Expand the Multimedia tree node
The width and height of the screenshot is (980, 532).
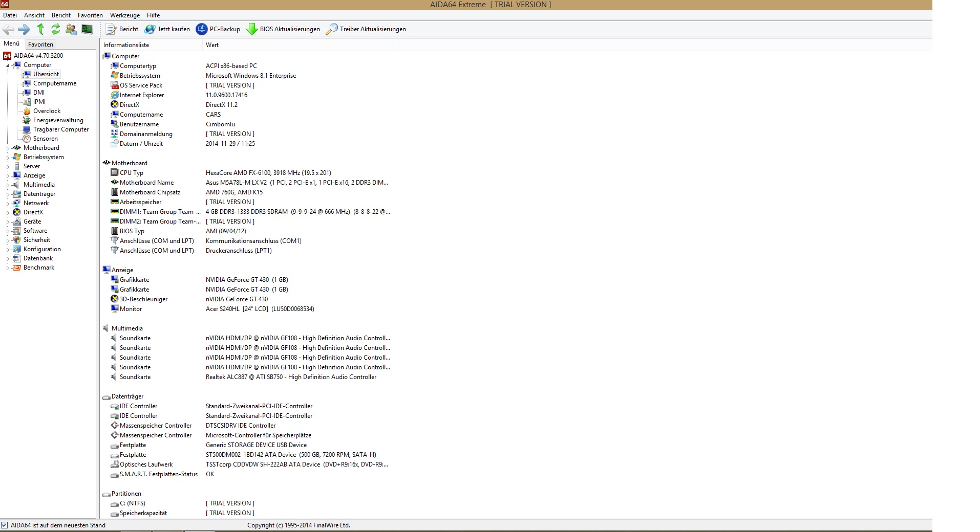[x=8, y=185]
